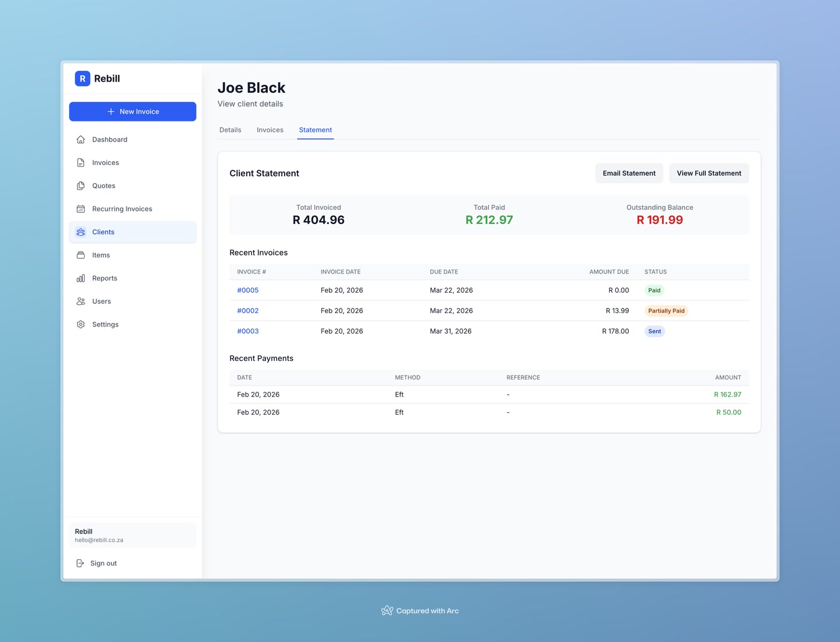Open View Full Statement

[x=709, y=173]
